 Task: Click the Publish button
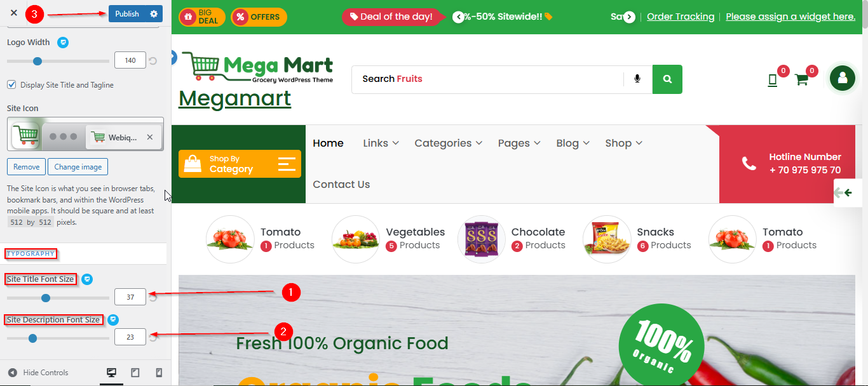(127, 13)
